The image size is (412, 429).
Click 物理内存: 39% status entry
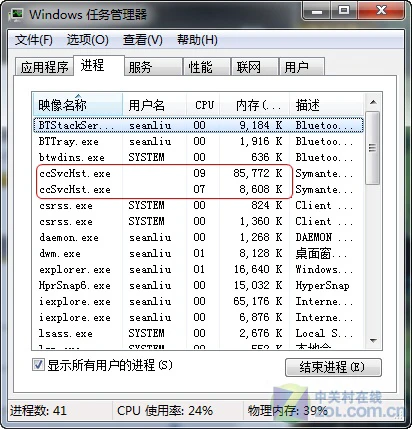coord(288,410)
